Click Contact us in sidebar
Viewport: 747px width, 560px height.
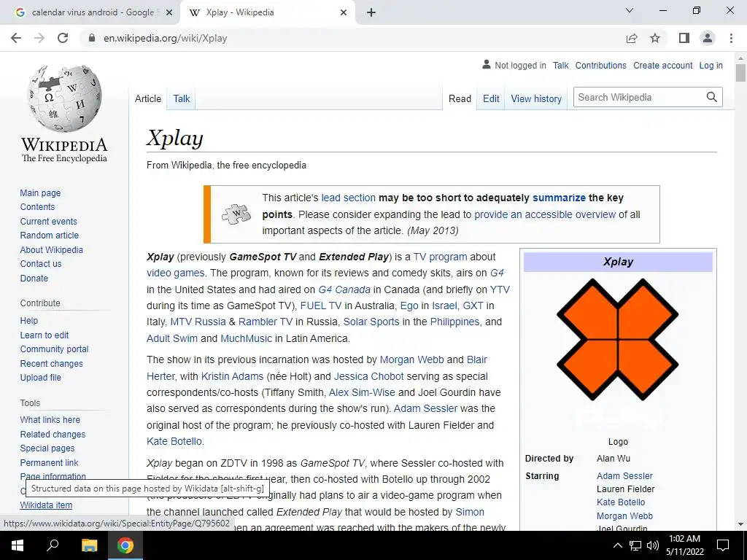41,263
